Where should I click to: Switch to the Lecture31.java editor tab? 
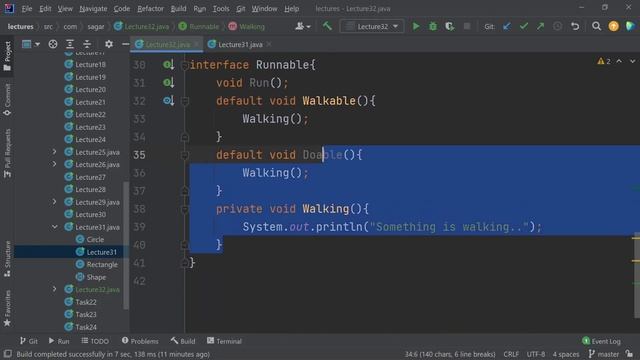point(240,44)
